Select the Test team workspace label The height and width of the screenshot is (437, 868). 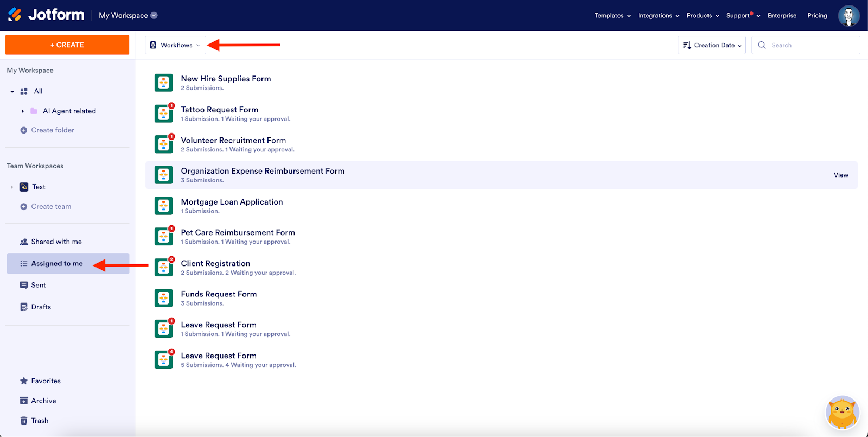pos(39,187)
